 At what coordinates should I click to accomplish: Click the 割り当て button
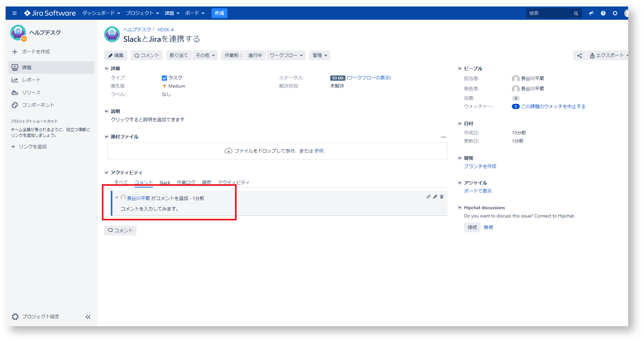[x=179, y=55]
